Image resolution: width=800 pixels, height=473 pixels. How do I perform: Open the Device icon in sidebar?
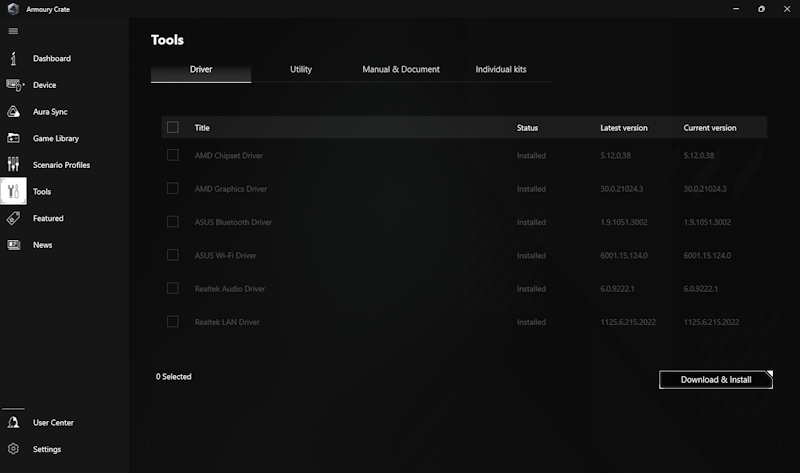click(14, 85)
